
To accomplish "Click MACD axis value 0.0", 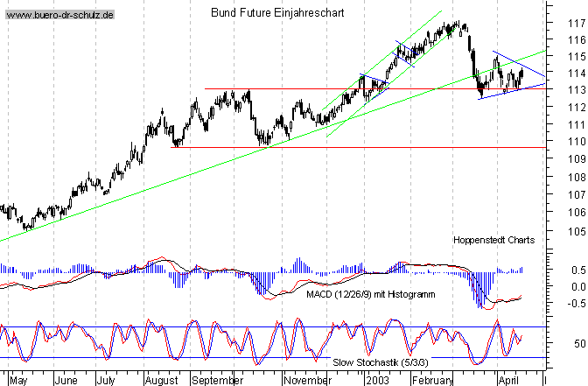I will point(578,287).
